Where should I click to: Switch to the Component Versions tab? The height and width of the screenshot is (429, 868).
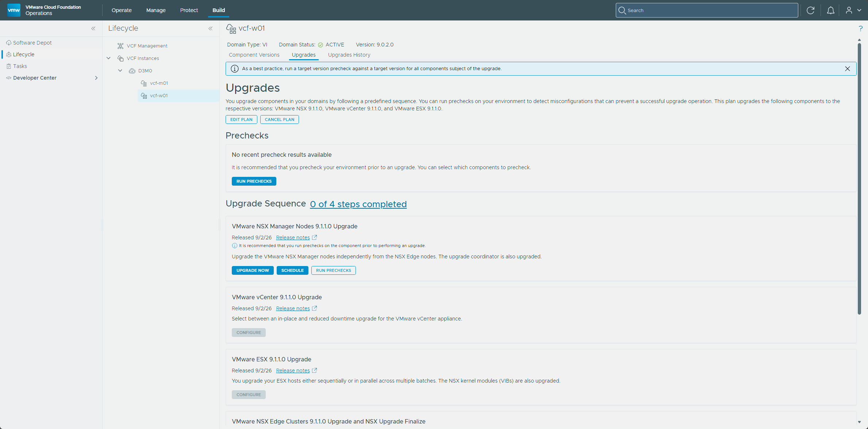[x=254, y=55]
